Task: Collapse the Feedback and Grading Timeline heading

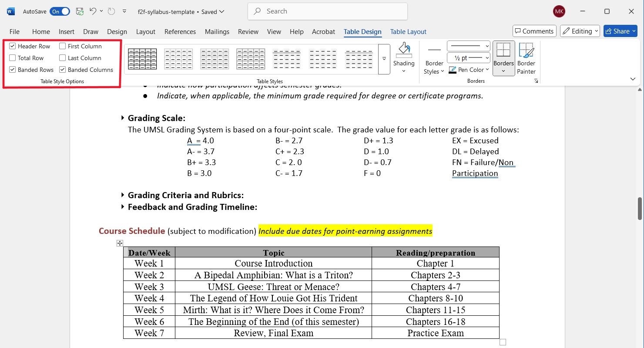Action: [122, 207]
